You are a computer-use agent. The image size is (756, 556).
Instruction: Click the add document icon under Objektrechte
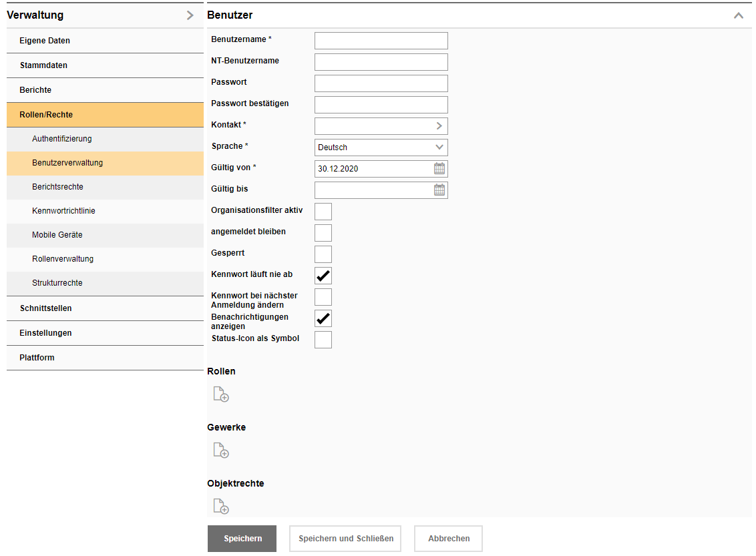[220, 506]
